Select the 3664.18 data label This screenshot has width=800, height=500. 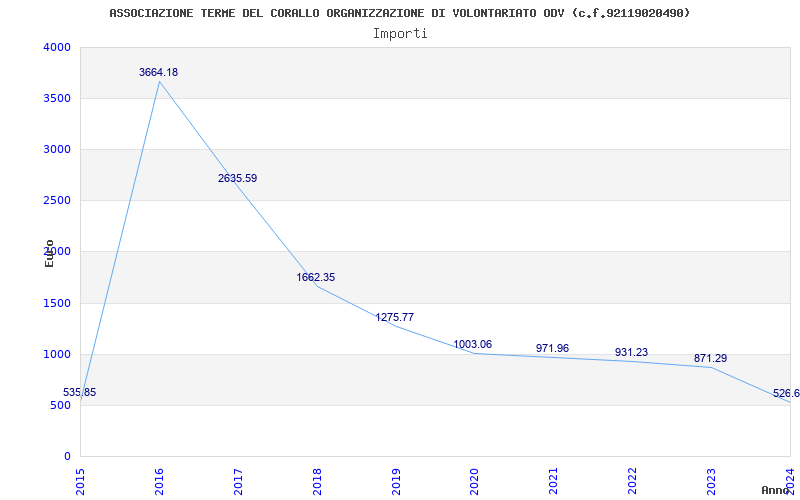[x=159, y=72]
